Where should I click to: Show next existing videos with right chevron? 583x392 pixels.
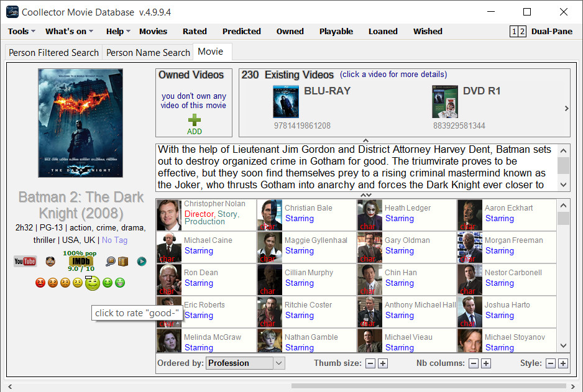(x=566, y=109)
